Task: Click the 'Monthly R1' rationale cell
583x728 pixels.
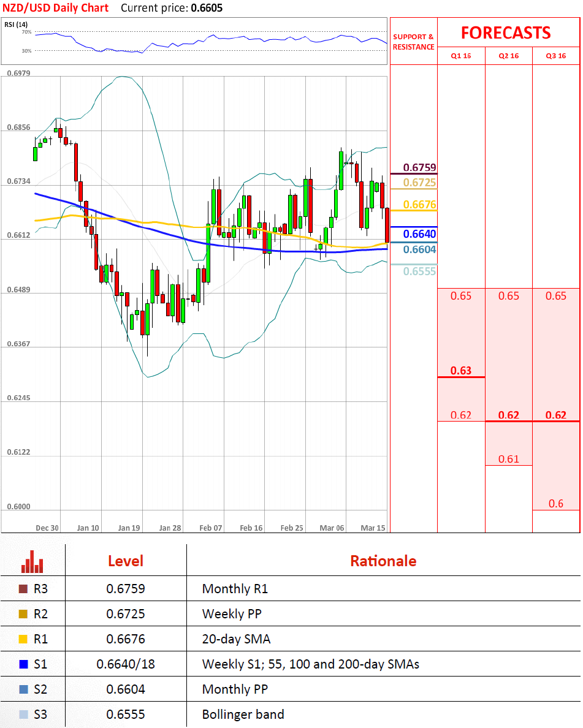Action: (x=235, y=589)
